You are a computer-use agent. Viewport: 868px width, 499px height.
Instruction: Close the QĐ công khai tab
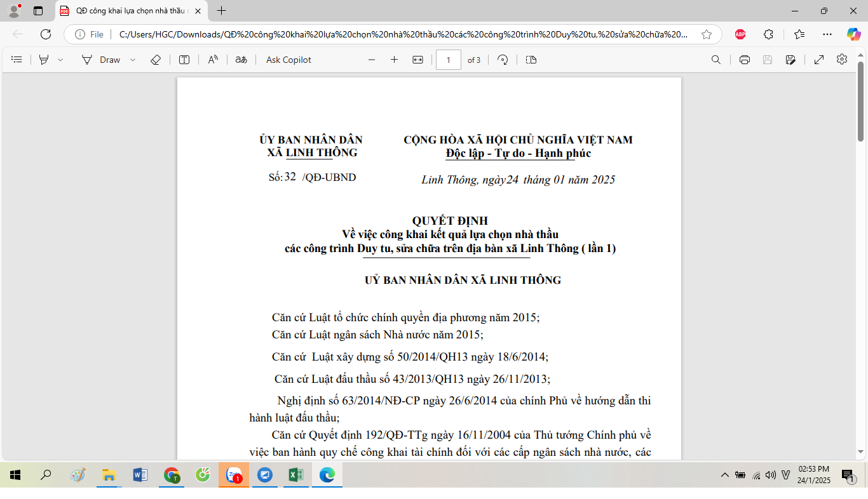[x=198, y=11]
